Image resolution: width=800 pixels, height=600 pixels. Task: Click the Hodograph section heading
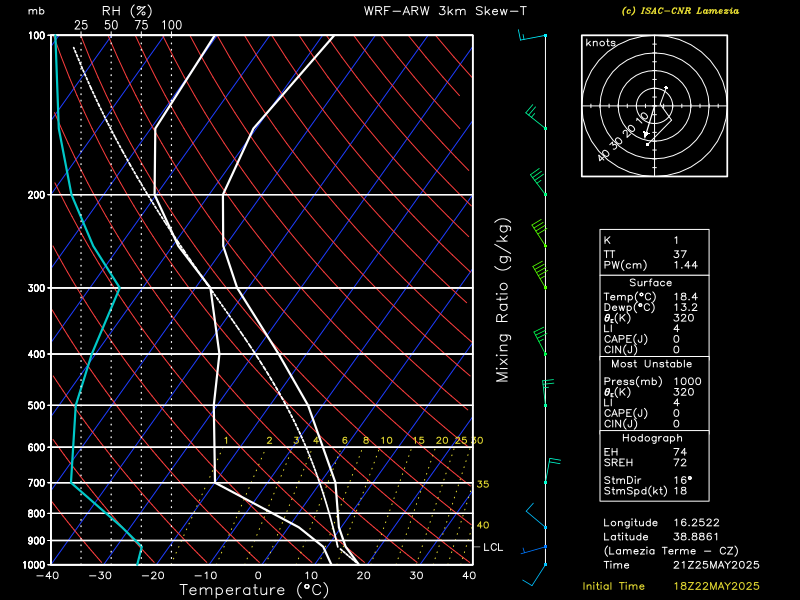coord(652,438)
